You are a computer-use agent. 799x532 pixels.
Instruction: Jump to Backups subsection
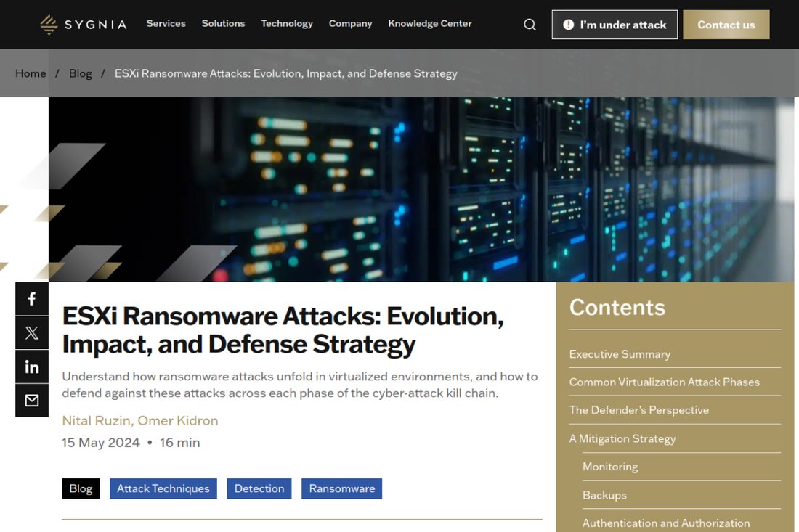pyautogui.click(x=604, y=495)
